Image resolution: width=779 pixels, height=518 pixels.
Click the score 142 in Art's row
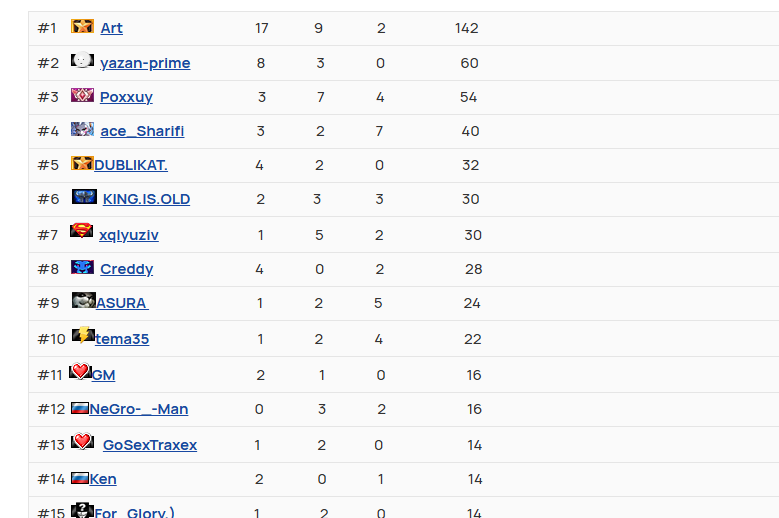pyautogui.click(x=467, y=28)
